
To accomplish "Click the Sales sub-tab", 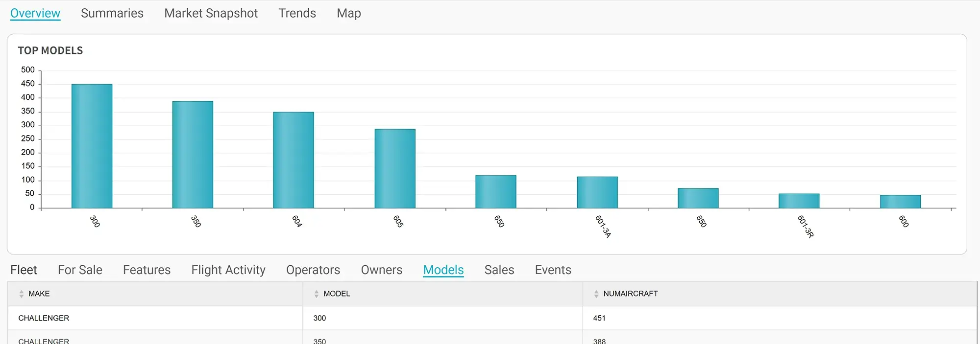I will 499,270.
